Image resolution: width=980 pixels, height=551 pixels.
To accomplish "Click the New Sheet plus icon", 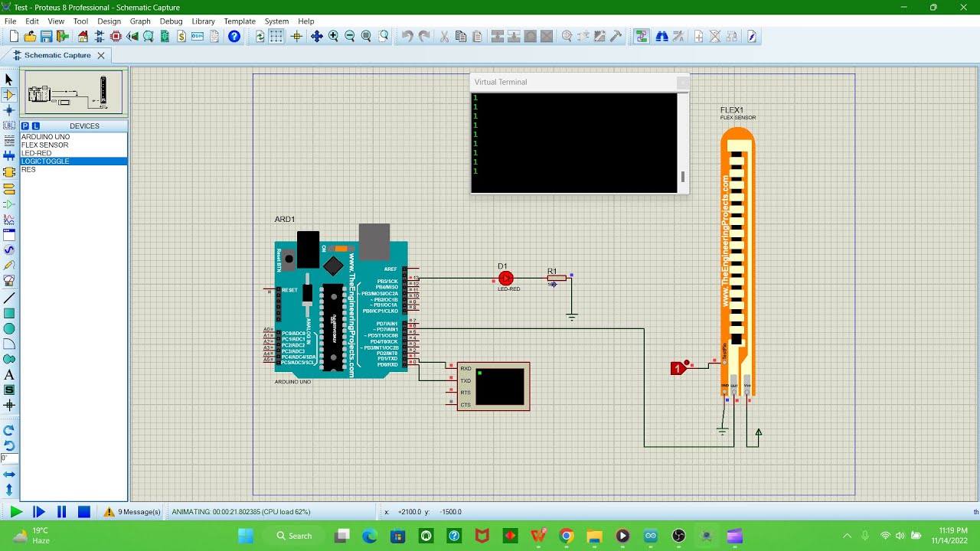I will coord(699,36).
